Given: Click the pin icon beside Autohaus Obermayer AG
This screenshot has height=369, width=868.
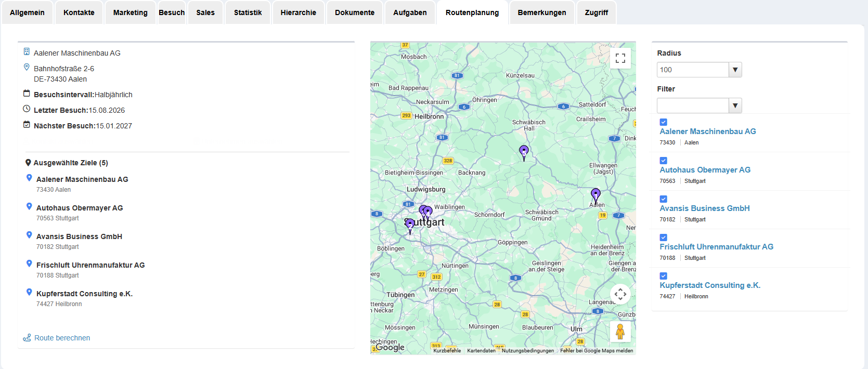Looking at the screenshot, I should coord(29,206).
